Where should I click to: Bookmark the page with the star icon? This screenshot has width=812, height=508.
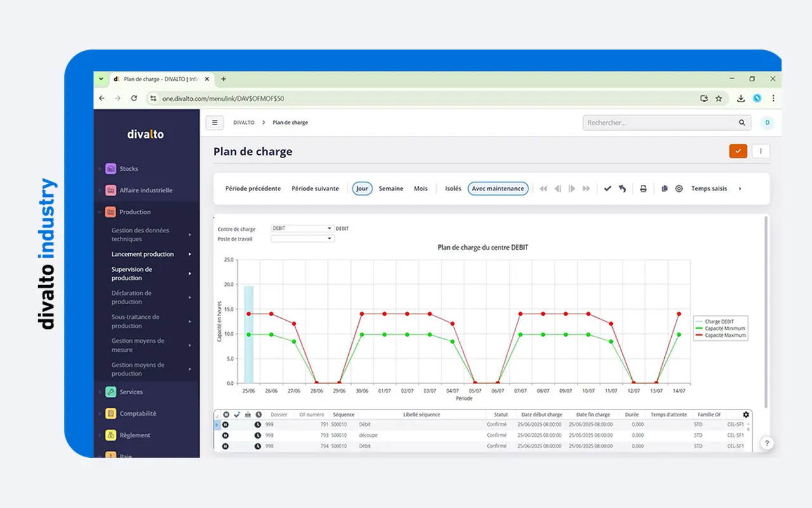(x=719, y=98)
